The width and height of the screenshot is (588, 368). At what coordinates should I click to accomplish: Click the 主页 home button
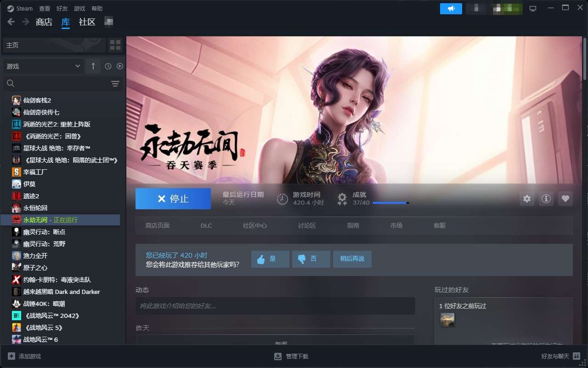(54, 45)
